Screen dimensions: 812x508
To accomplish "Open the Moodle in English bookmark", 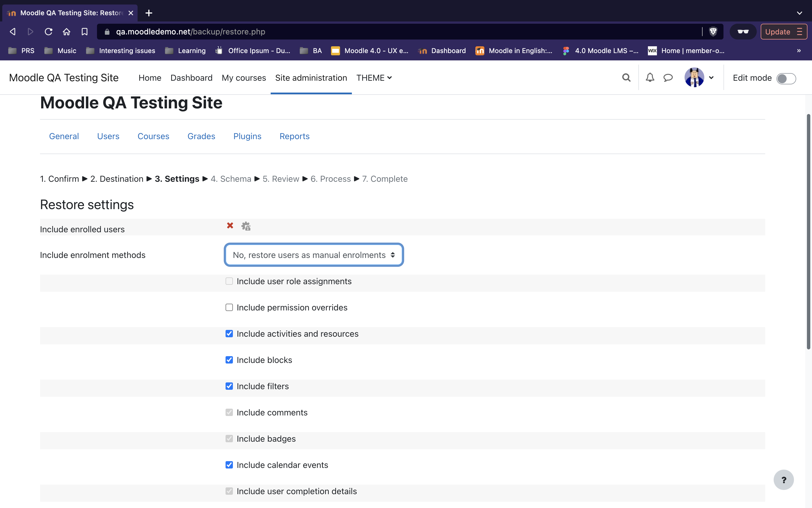I will pyautogui.click(x=514, y=51).
